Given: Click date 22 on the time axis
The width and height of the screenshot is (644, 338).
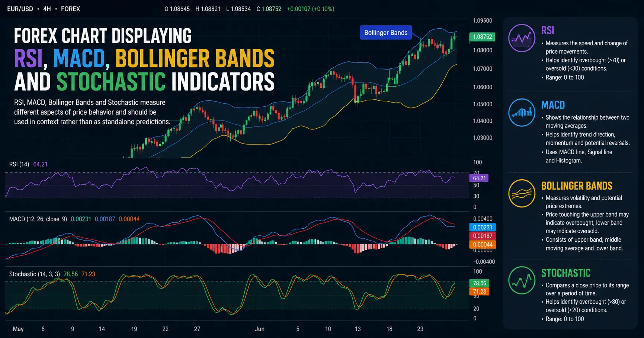Looking at the screenshot, I should tap(166, 329).
